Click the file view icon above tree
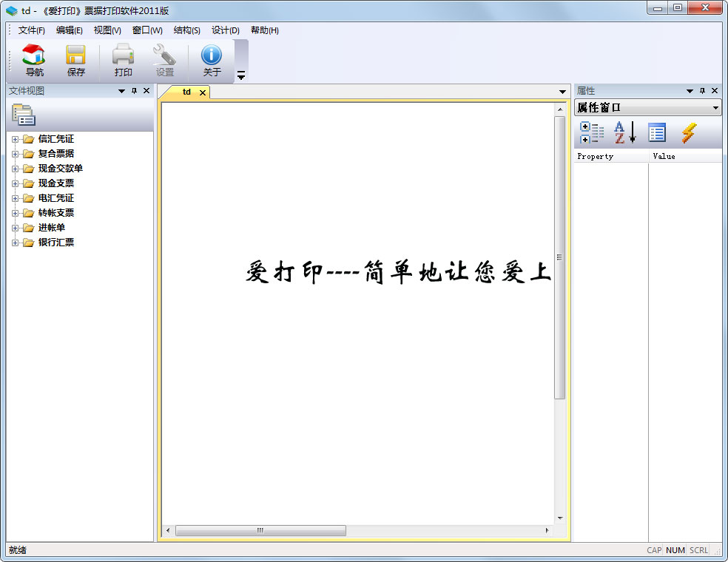Screen dimensions: 728x562 (25, 115)
